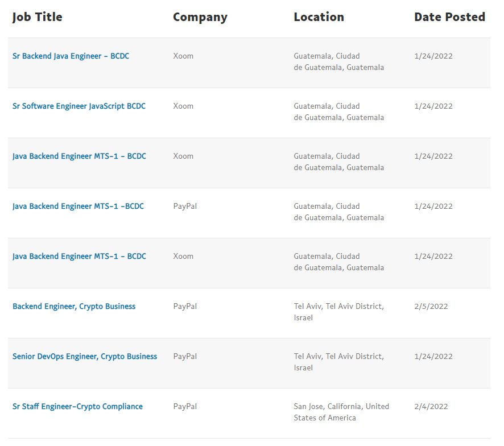Viewport: 504px width, 446px height.
Task: Open Backend Engineer, Crypto Business posting
Action: (x=74, y=307)
